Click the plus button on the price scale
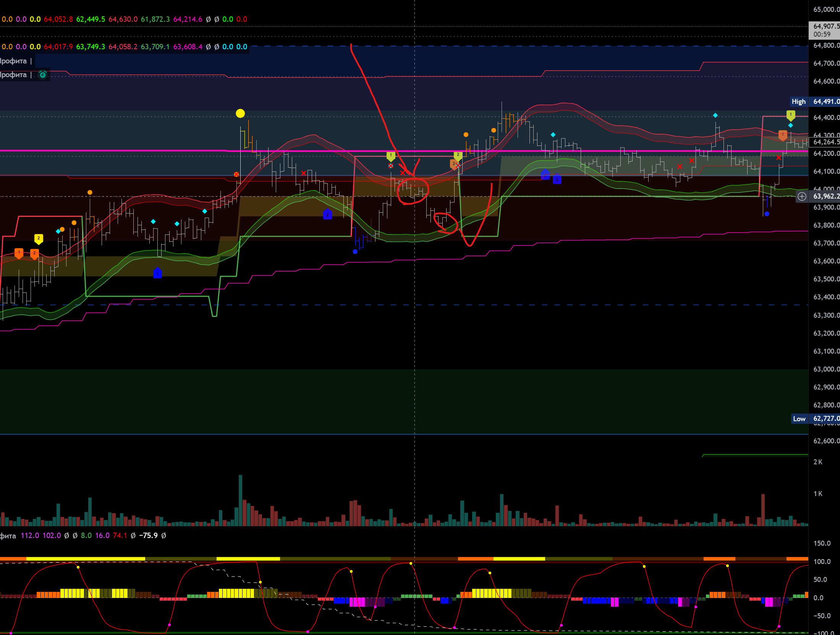Image resolution: width=840 pixels, height=635 pixels. coord(802,196)
